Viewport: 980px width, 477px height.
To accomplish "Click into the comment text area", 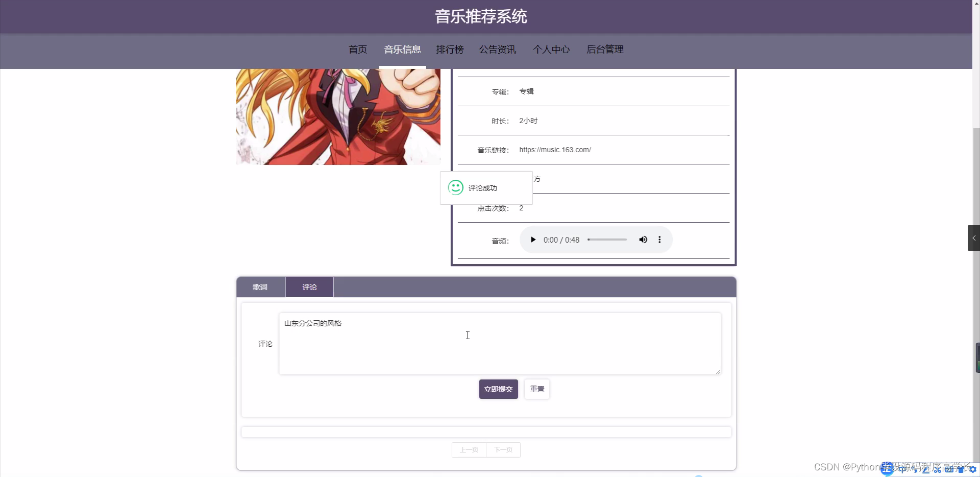I will click(500, 344).
